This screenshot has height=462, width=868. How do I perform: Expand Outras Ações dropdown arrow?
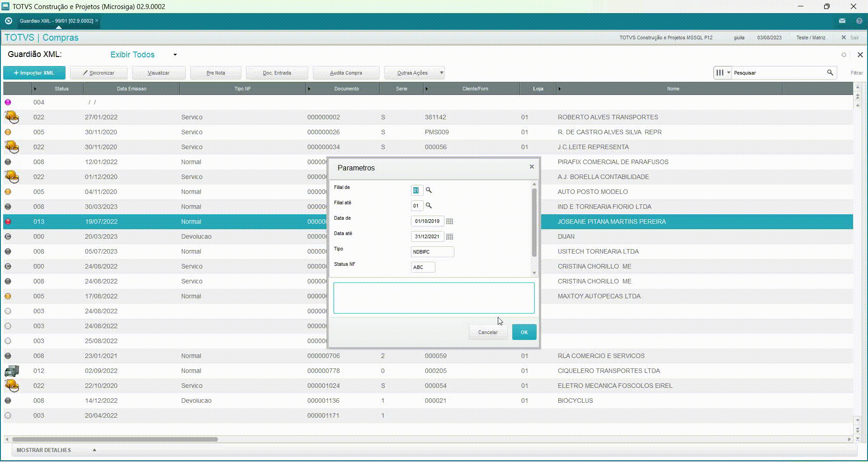442,73
